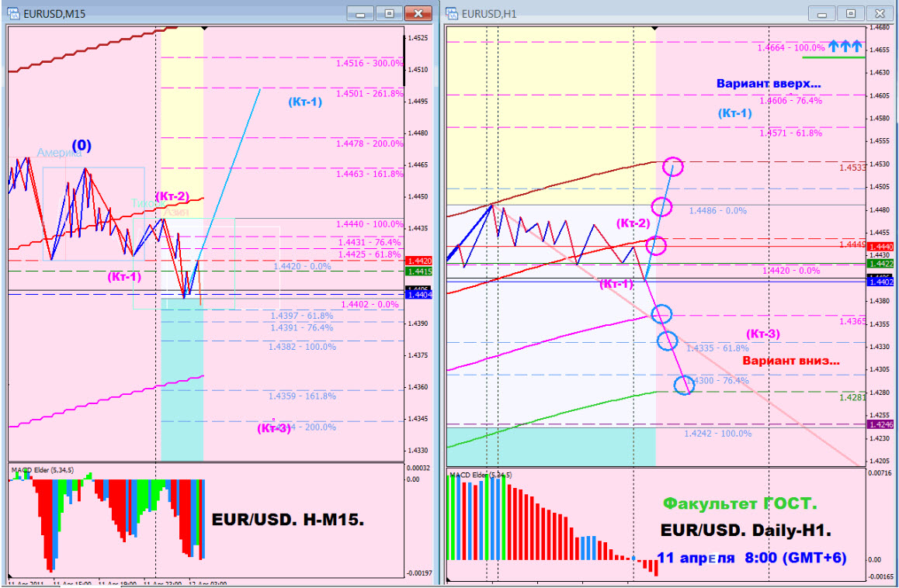Image resolution: width=899 pixels, height=588 pixels.
Task: Restore the EURUSD,M15 chart window
Action: [389, 14]
